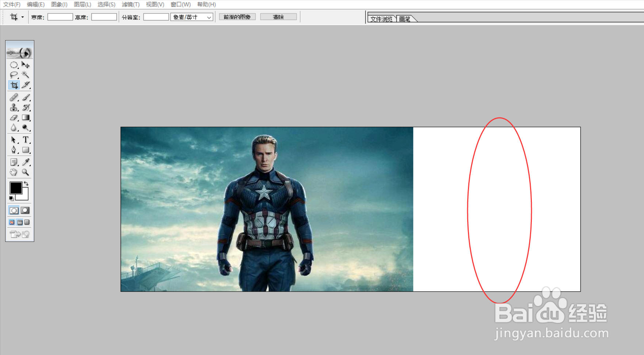Screen dimensions: 644x355
Task: Select the Healing Brush tool
Action: [14, 97]
